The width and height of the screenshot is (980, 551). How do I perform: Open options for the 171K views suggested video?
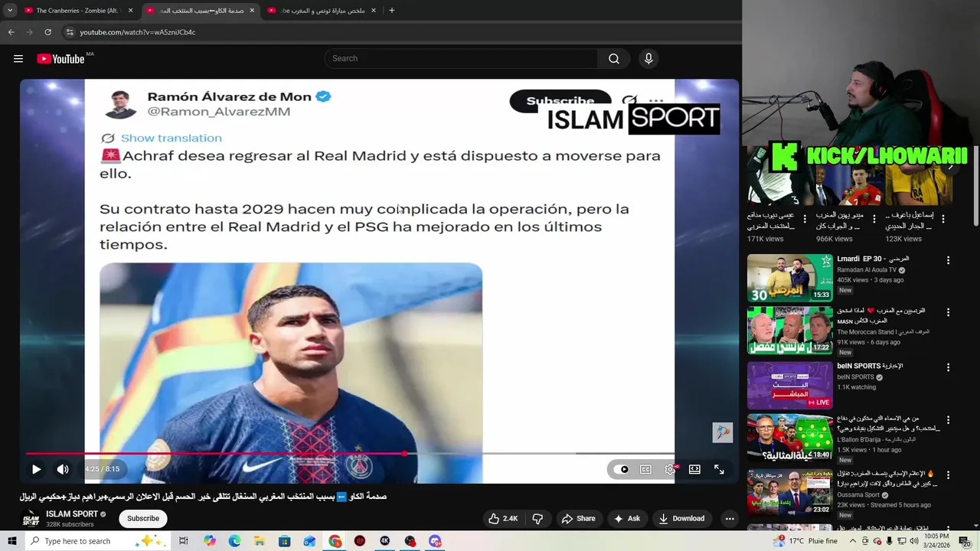coord(805,219)
